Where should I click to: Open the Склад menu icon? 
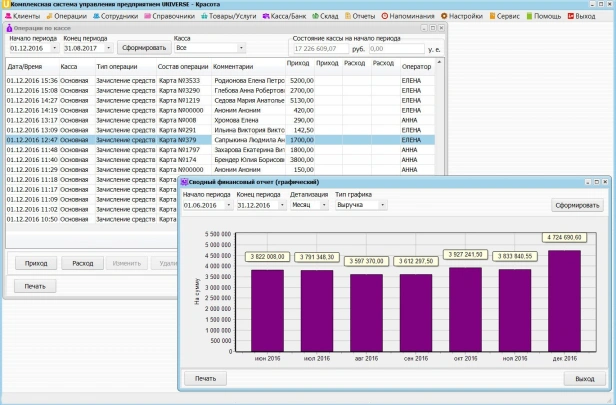click(x=315, y=16)
